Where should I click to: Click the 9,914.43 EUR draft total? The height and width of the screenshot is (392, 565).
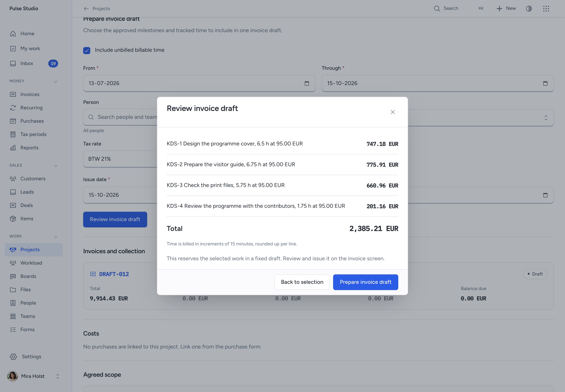tap(109, 299)
